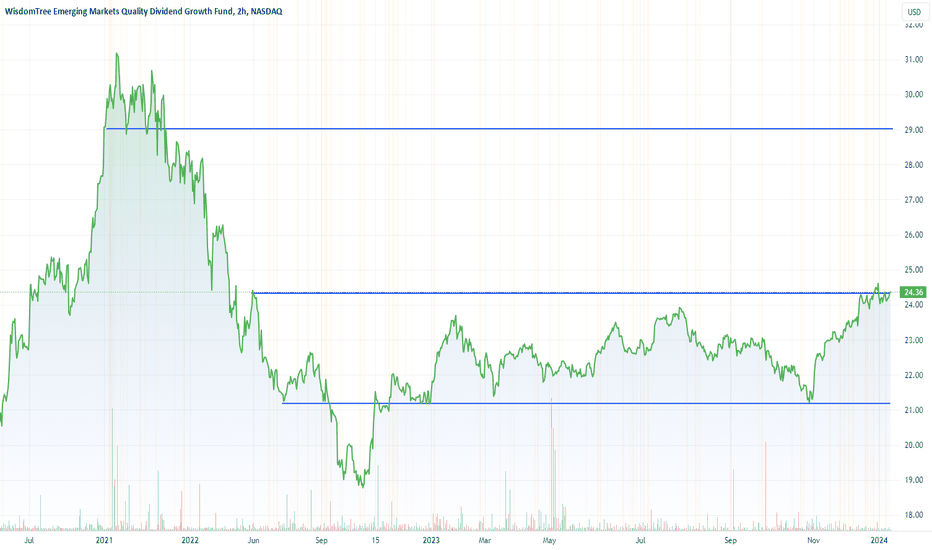Click the 22.00 price axis label
The height and width of the screenshot is (550, 932).
[x=914, y=375]
